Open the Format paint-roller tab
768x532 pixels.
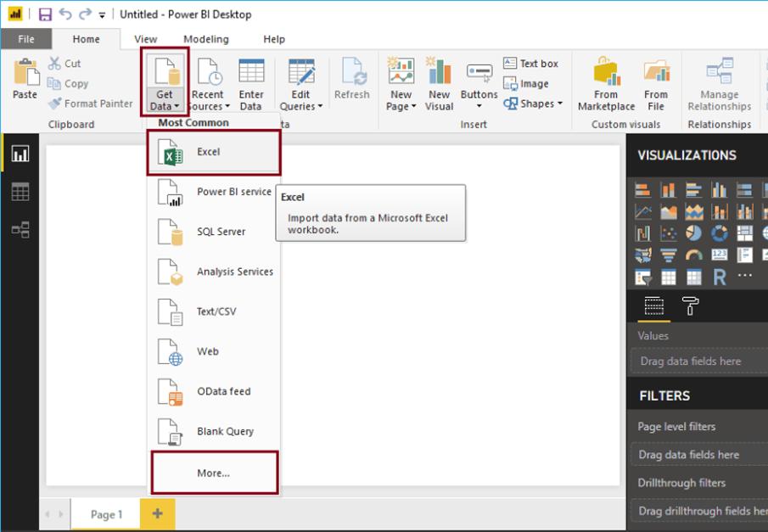[x=690, y=305]
